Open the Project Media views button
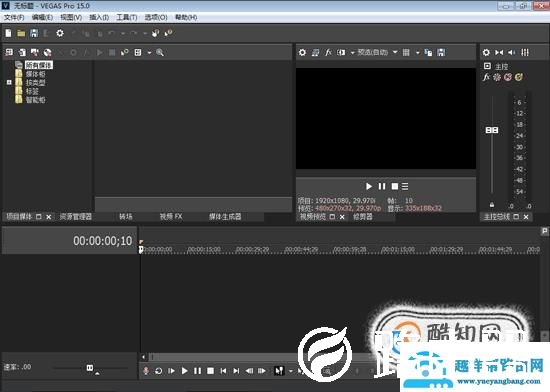The height and width of the screenshot is (392, 550). [x=138, y=53]
